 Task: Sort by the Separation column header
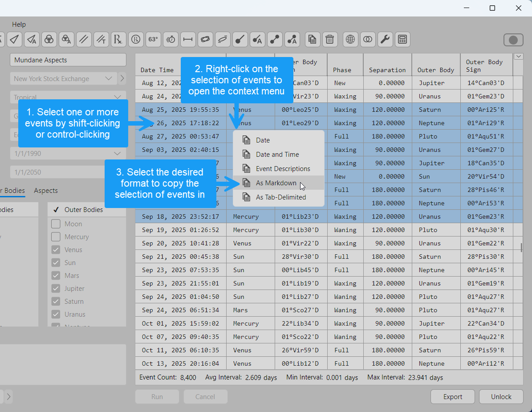click(387, 65)
